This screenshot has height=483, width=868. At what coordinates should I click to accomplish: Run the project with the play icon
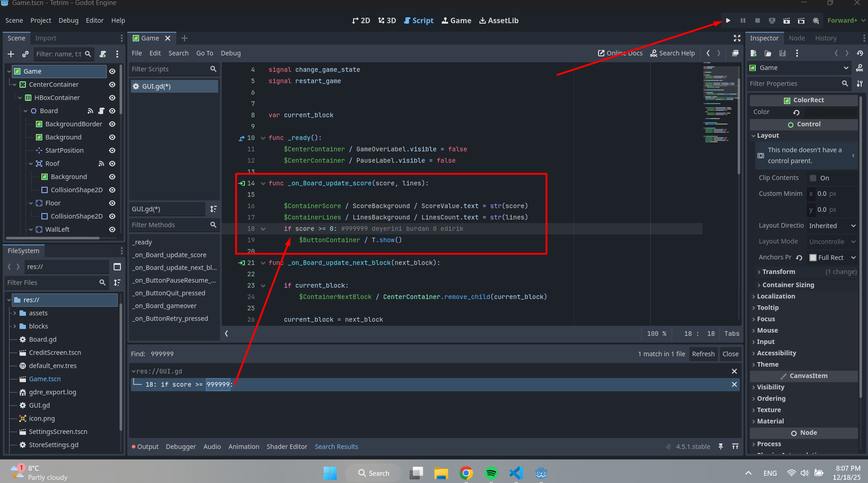pos(728,20)
